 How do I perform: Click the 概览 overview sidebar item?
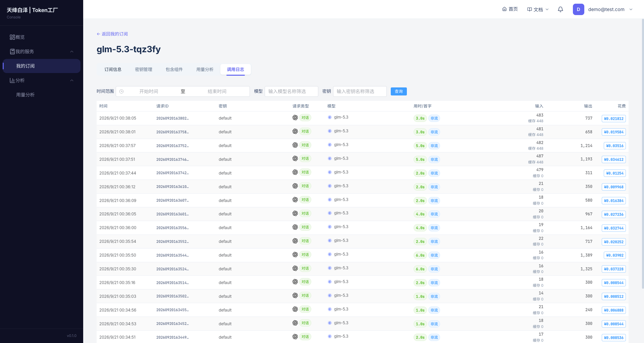point(42,37)
